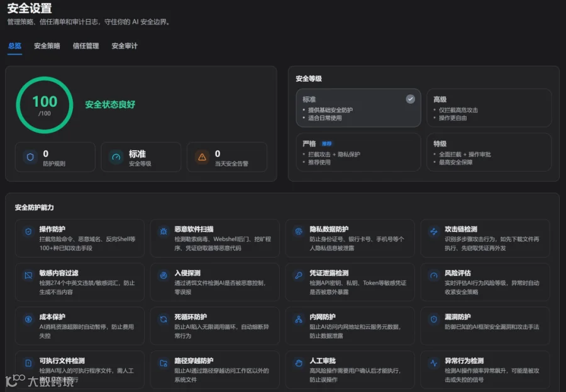The height and width of the screenshot is (392, 566).
Task: Open the 0 当天安全告警 stat card
Action: coord(227,157)
